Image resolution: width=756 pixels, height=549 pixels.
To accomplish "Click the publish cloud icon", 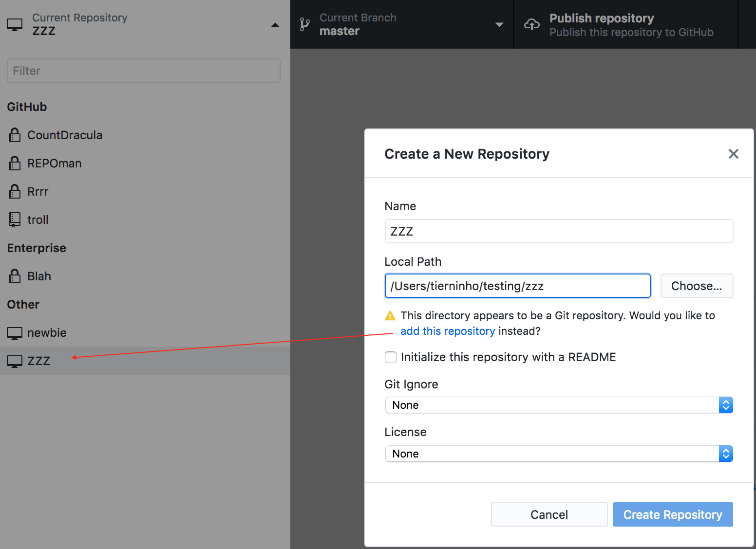I will pos(532,24).
